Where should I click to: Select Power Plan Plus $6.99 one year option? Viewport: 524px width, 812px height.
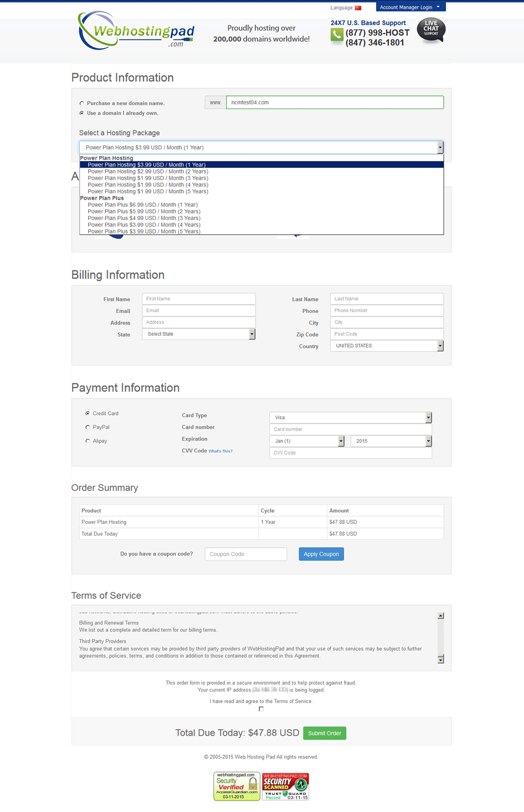[144, 204]
